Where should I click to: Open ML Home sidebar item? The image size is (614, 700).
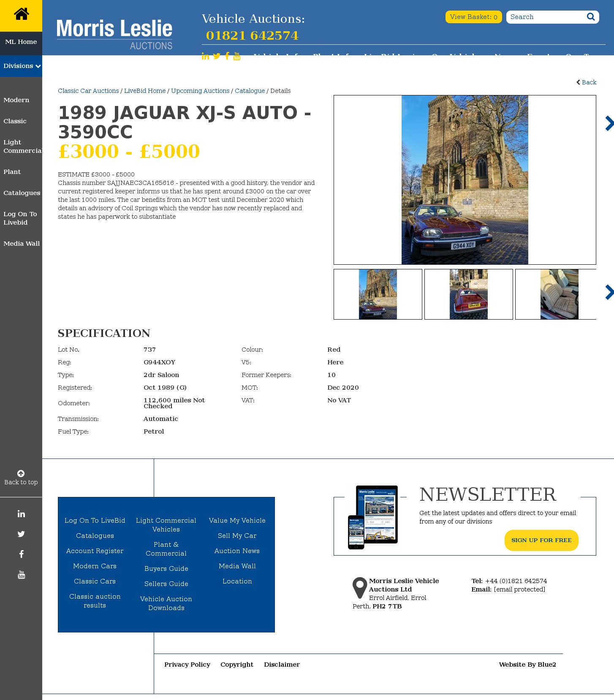coord(21,42)
